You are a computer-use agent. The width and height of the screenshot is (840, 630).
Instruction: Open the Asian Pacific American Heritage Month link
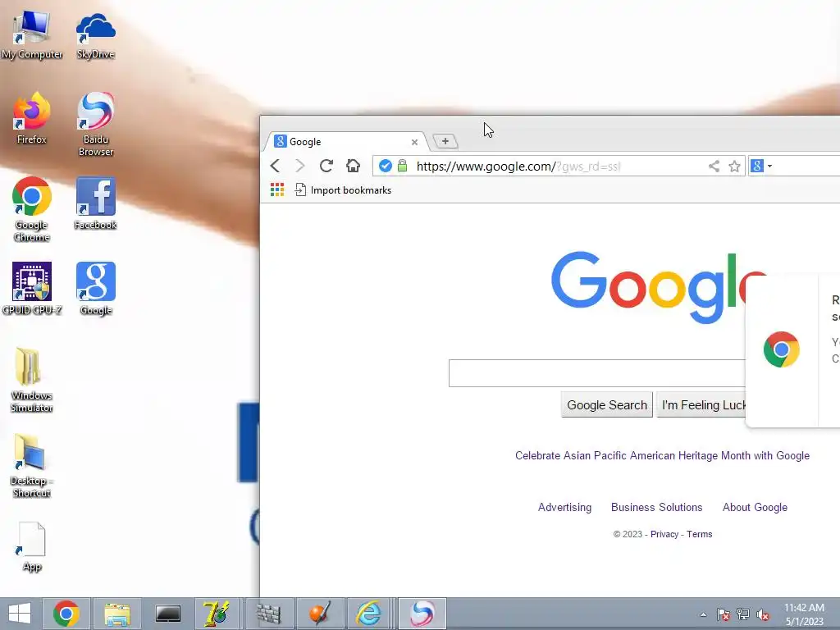coord(662,455)
